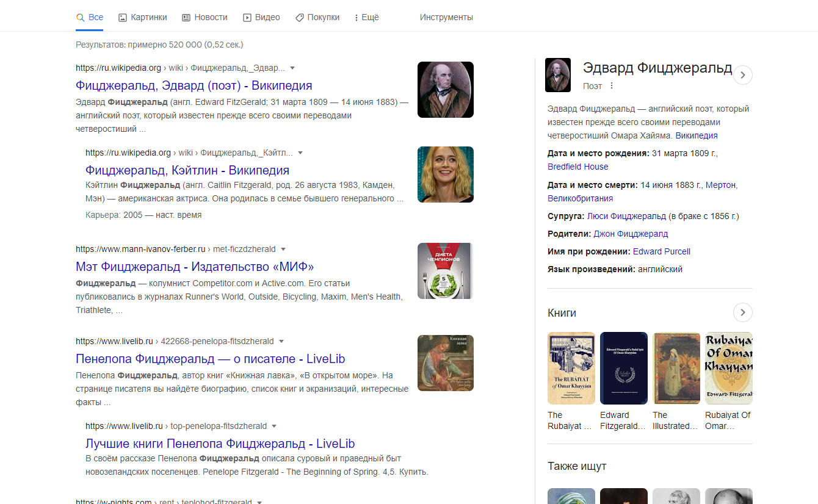The height and width of the screenshot is (504, 818).
Task: Click Книжная лавка book cover thumbnail
Action: click(x=446, y=363)
